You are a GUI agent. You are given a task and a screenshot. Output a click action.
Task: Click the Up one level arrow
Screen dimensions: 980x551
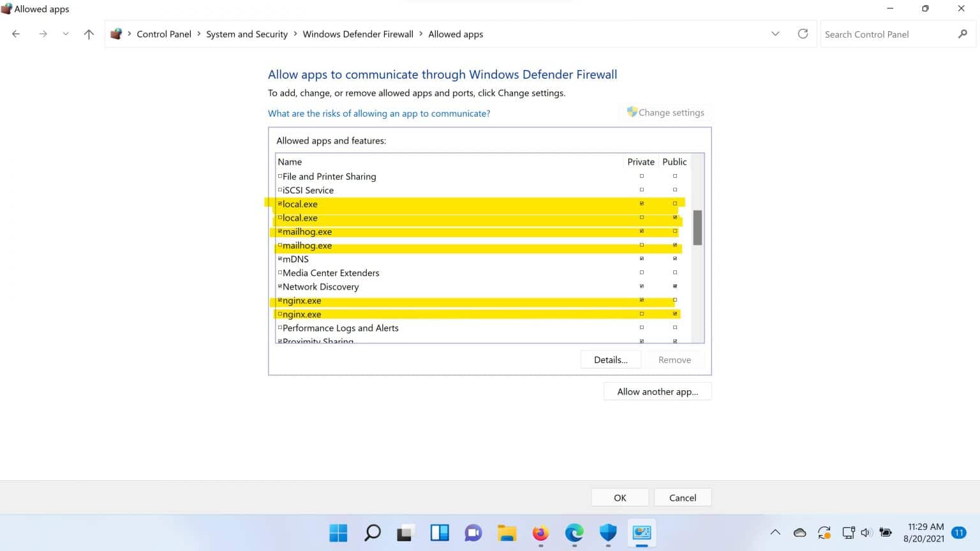point(89,34)
